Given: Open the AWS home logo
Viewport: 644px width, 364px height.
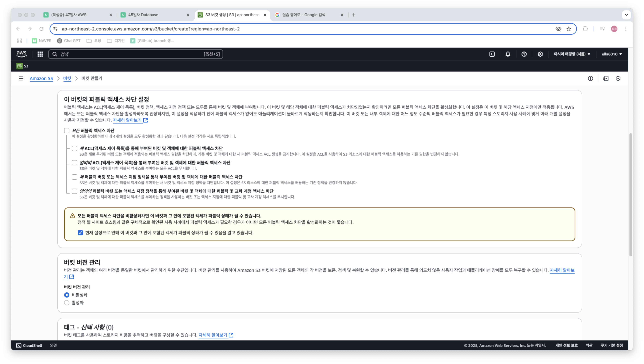Looking at the screenshot, I should click(22, 54).
